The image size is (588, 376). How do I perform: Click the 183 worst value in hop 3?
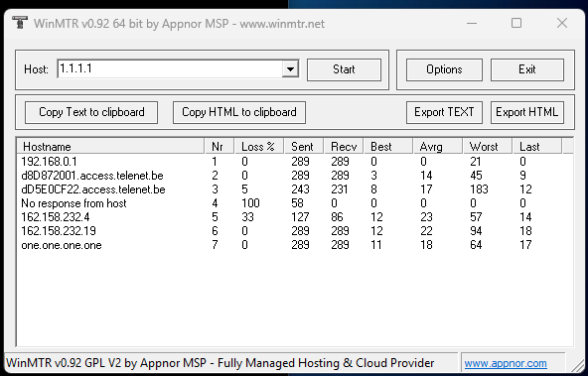pyautogui.click(x=479, y=189)
